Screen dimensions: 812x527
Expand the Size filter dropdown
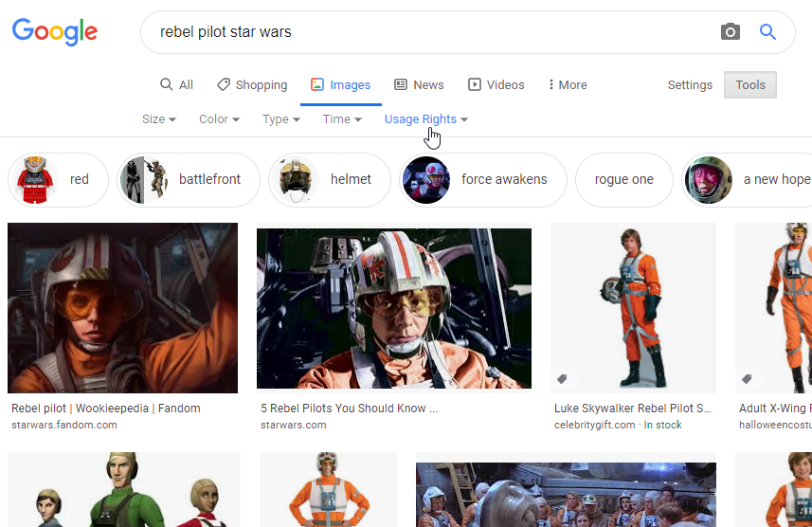coord(159,119)
